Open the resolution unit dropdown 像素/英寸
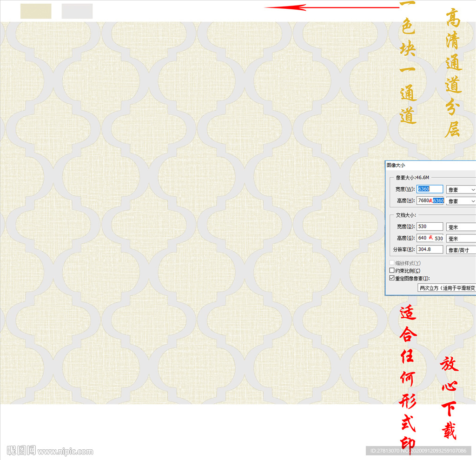Viewport: 476px width, 460px height. (461, 250)
